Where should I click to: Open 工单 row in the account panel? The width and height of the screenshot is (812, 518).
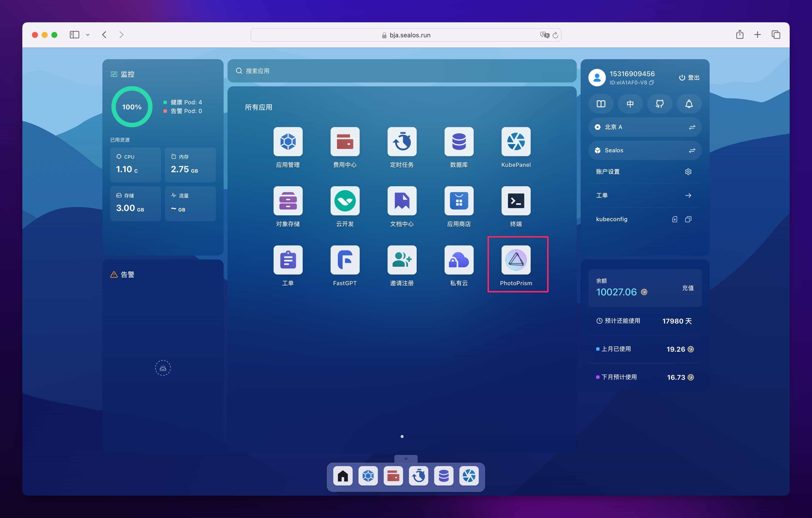pos(644,196)
